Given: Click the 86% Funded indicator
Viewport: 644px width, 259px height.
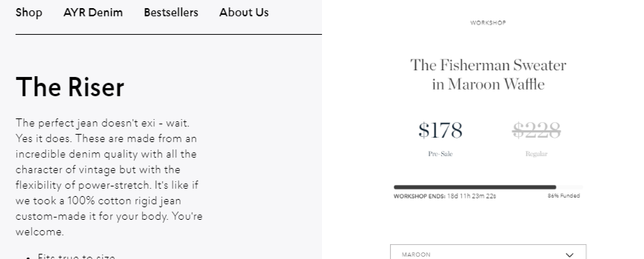Looking at the screenshot, I should pos(564,196).
